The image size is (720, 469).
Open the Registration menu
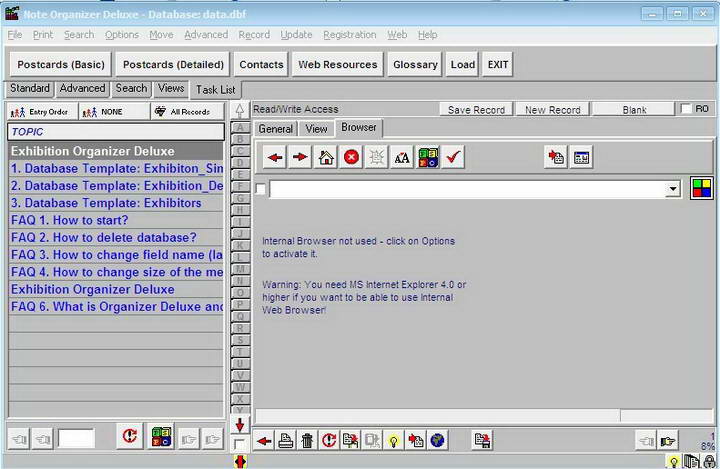point(349,35)
